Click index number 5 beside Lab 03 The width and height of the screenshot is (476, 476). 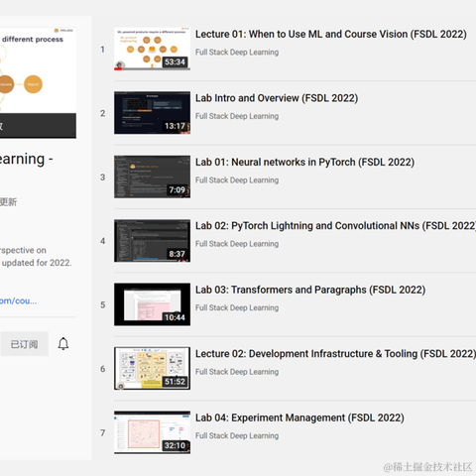coord(102,304)
